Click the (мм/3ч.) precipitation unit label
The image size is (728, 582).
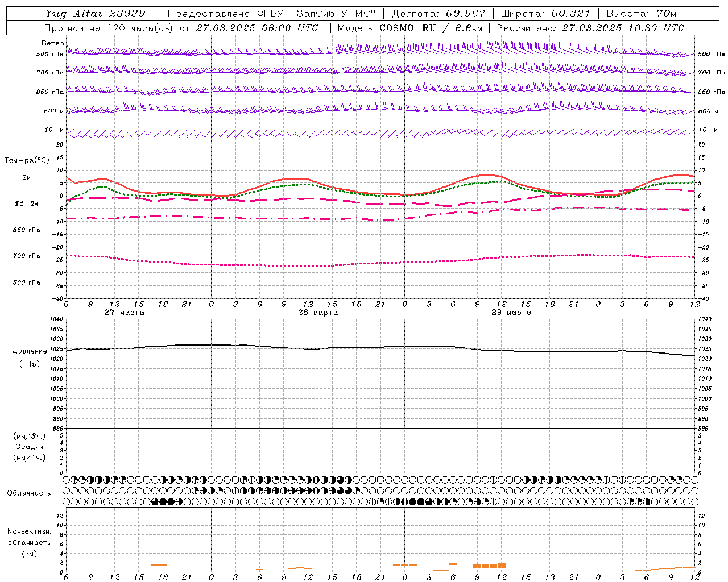(x=30, y=436)
